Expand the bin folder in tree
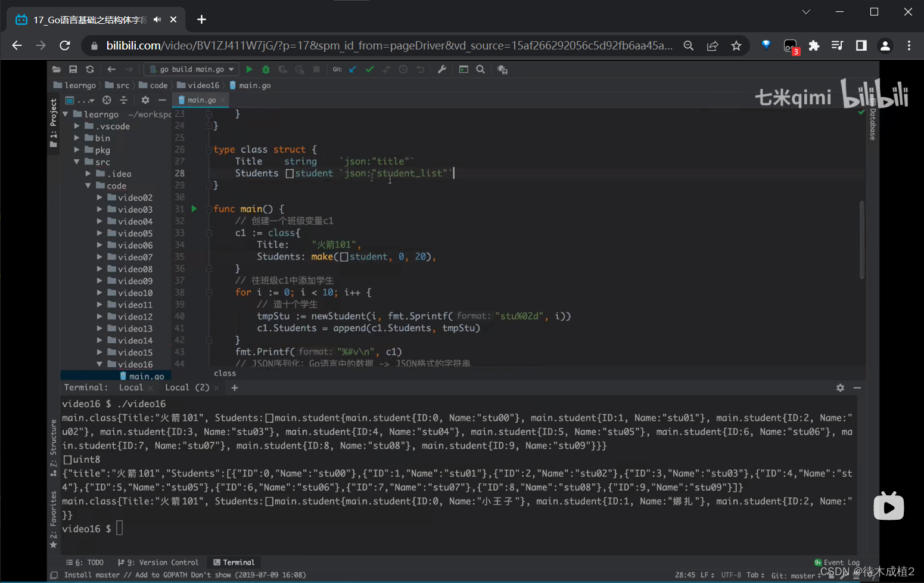Image resolution: width=924 pixels, height=583 pixels. [77, 138]
